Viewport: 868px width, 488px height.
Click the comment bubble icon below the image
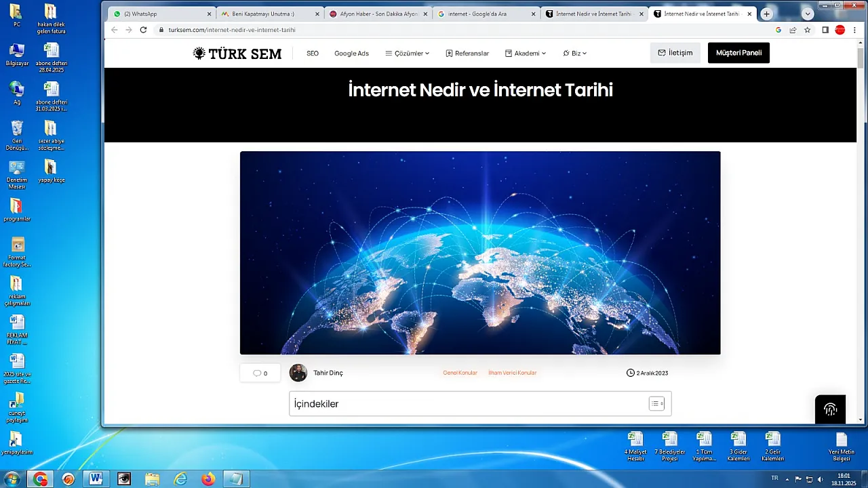257,373
